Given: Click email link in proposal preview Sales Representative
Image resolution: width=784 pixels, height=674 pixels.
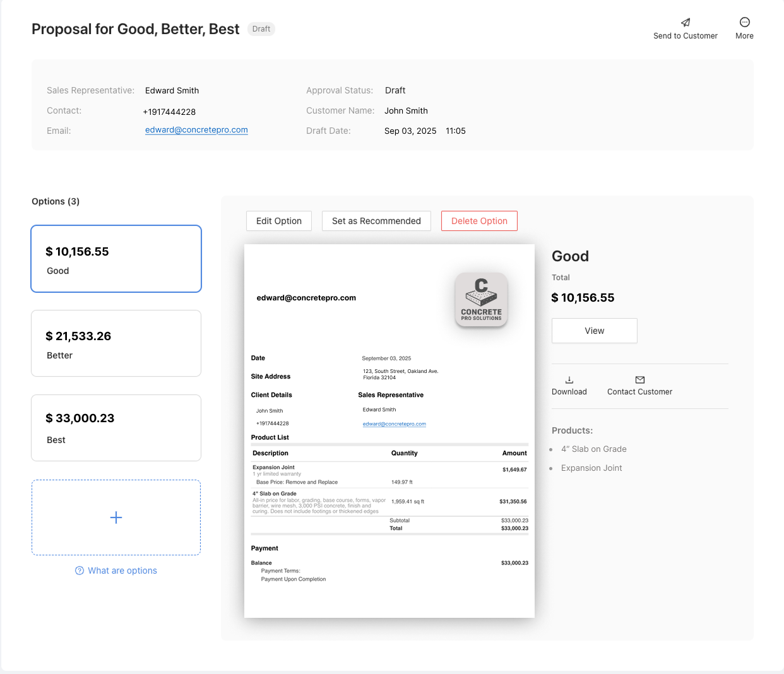Looking at the screenshot, I should coord(395,424).
